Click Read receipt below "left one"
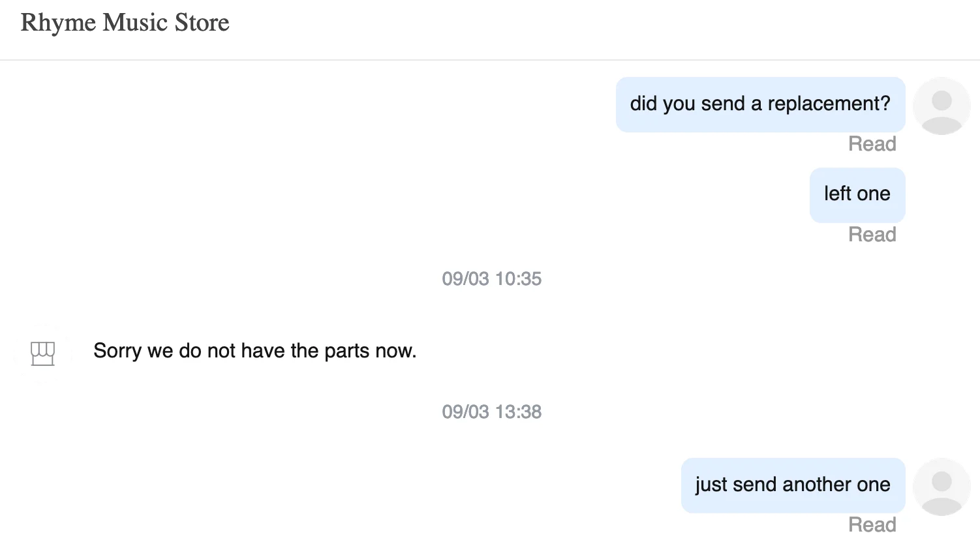This screenshot has width=980, height=557. coord(872,235)
